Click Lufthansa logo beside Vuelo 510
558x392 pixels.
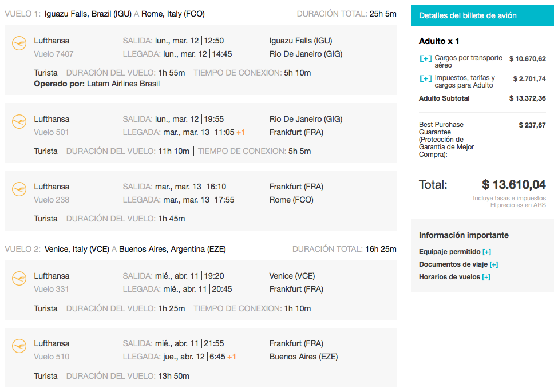[19, 346]
